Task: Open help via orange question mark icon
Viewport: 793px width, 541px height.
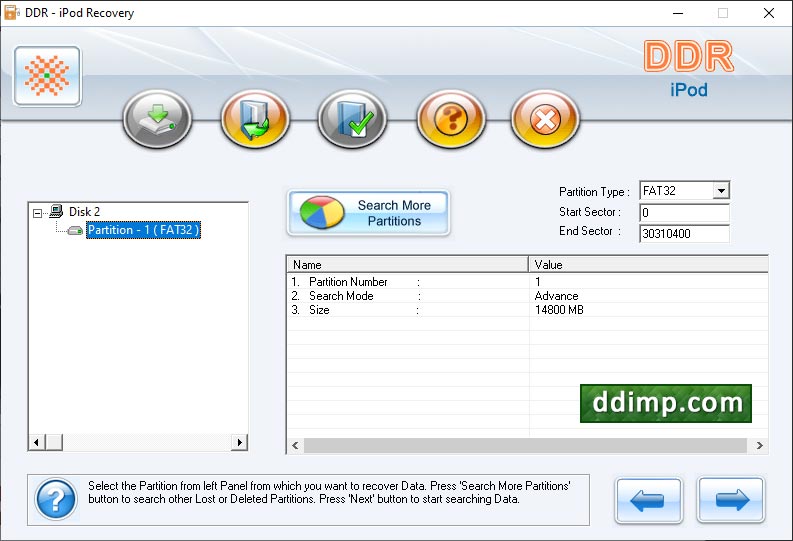Action: point(451,119)
